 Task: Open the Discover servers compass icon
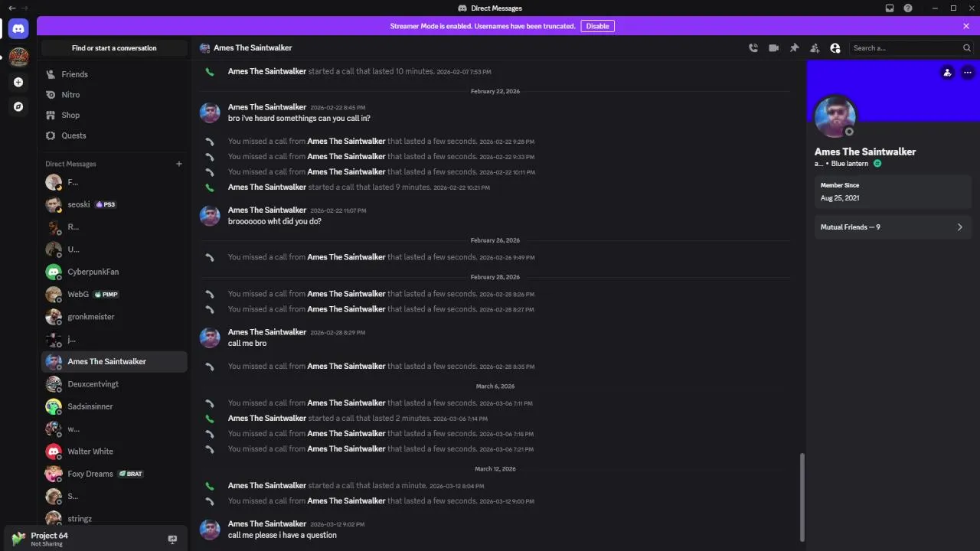point(18,106)
